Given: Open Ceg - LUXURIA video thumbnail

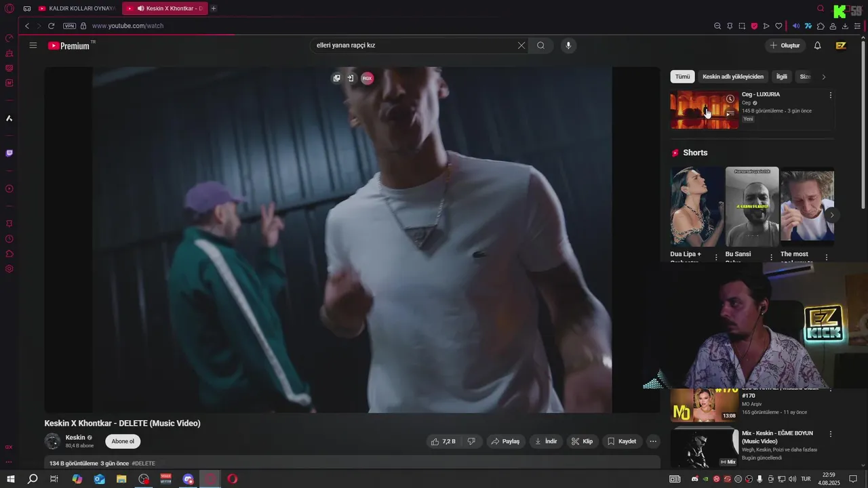Looking at the screenshot, I should pos(705,110).
